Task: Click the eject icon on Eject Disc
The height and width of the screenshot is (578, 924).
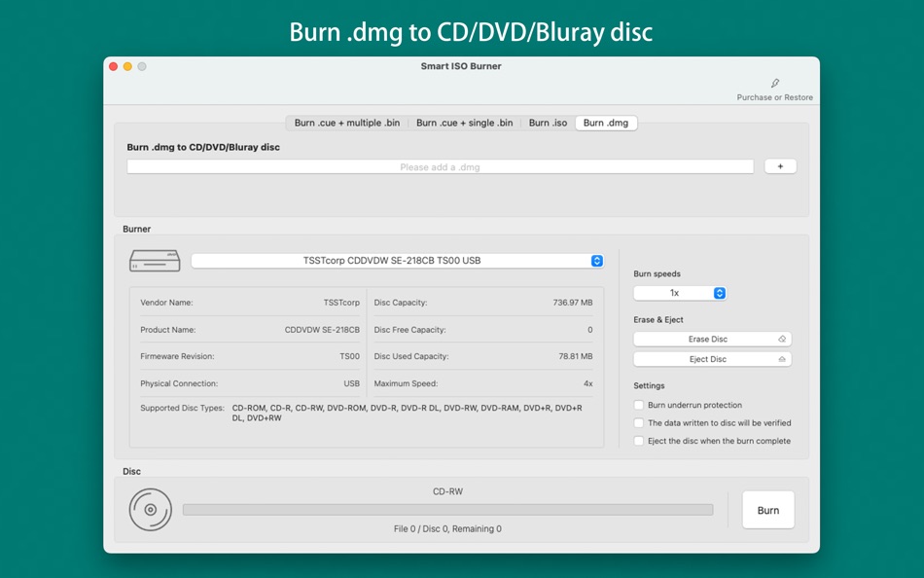Action: tap(782, 359)
